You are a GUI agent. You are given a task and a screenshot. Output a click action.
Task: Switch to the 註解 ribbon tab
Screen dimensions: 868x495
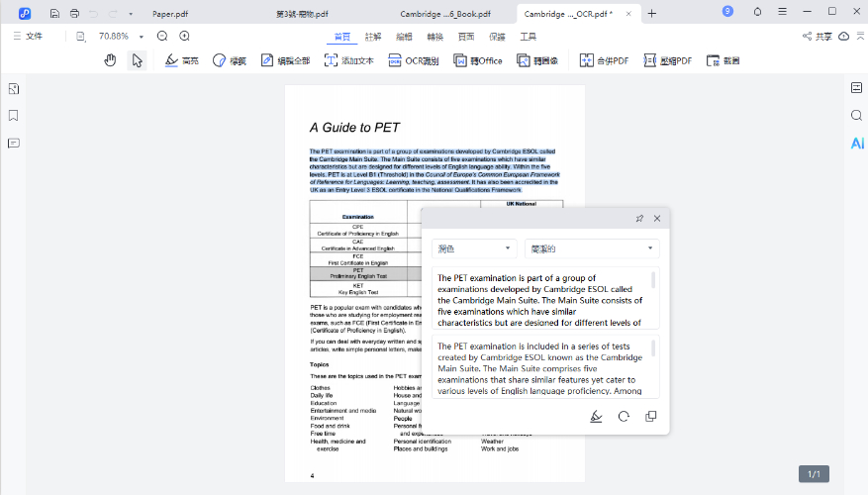[x=373, y=36]
